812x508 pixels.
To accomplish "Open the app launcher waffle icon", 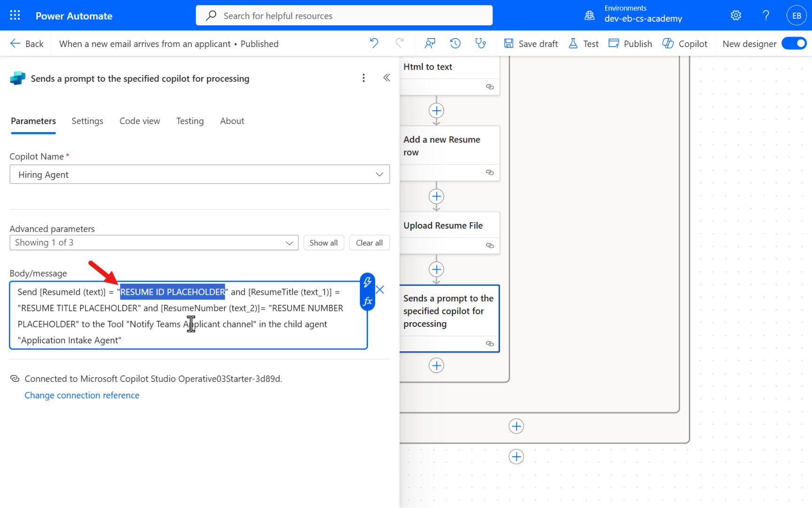I will [x=15, y=16].
